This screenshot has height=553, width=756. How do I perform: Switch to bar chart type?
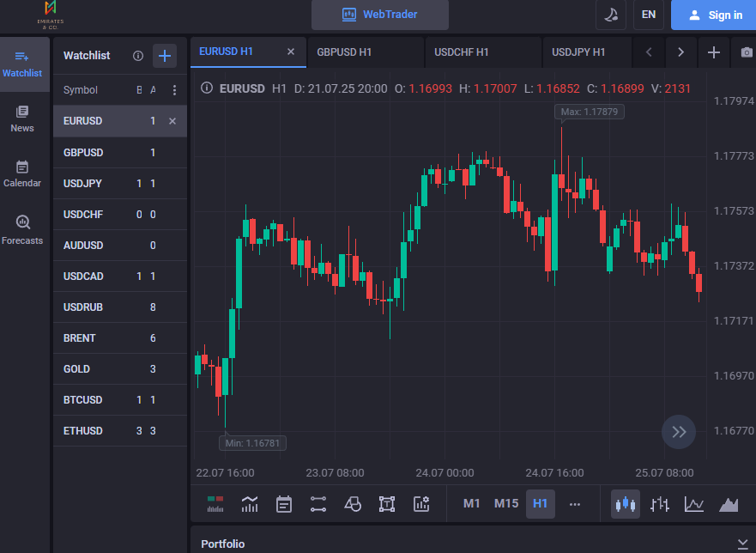coord(660,504)
